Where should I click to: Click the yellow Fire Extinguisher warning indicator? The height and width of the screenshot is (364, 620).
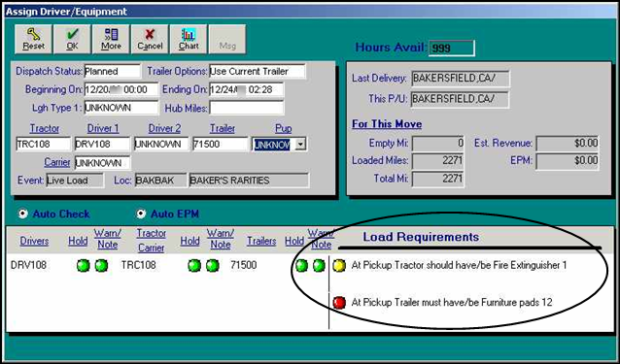pos(339,266)
